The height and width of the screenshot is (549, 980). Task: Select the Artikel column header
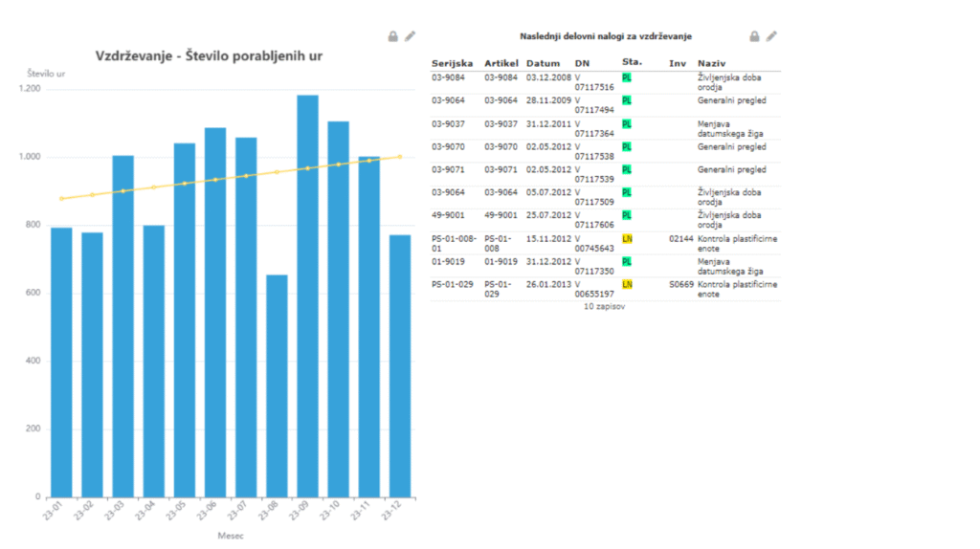(x=501, y=63)
